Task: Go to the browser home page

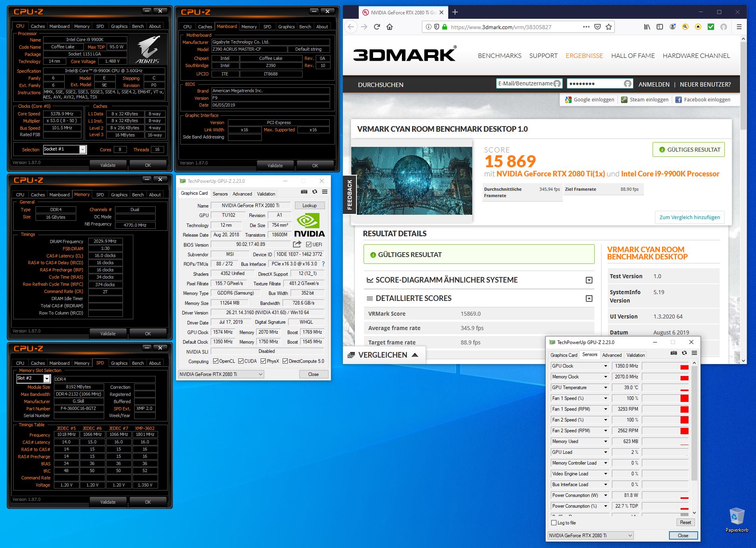Action: coord(390,27)
